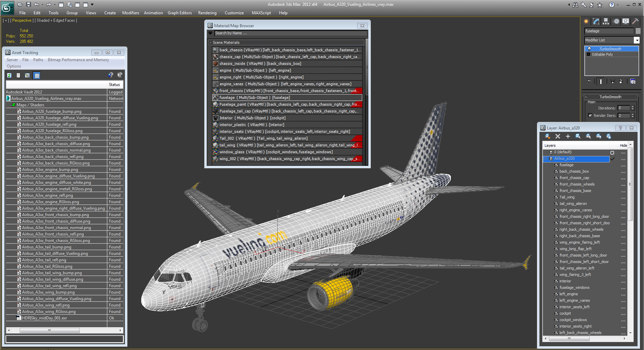Set layer 0 (default) as current via checkbox
644x350 pixels.
612,153
